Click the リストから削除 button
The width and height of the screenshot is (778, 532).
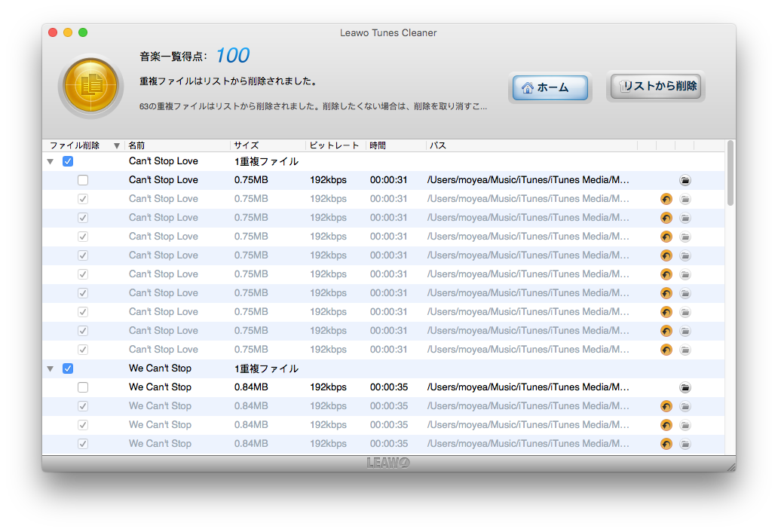[x=655, y=86]
